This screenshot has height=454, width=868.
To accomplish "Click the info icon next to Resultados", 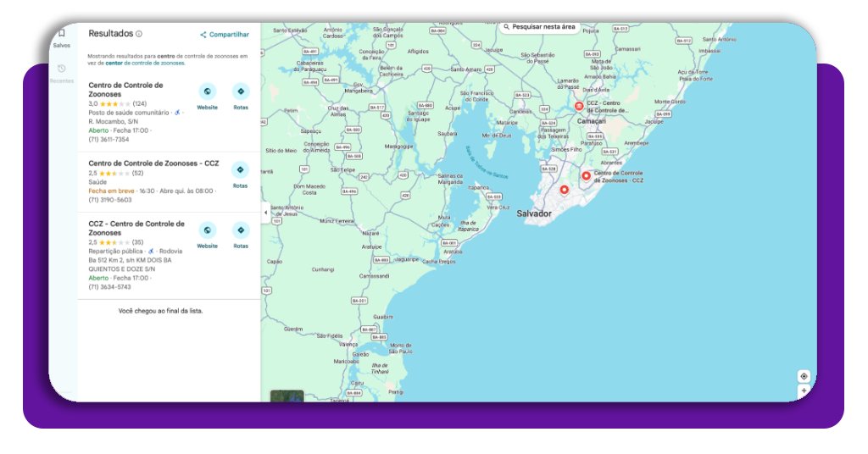I will click(139, 35).
